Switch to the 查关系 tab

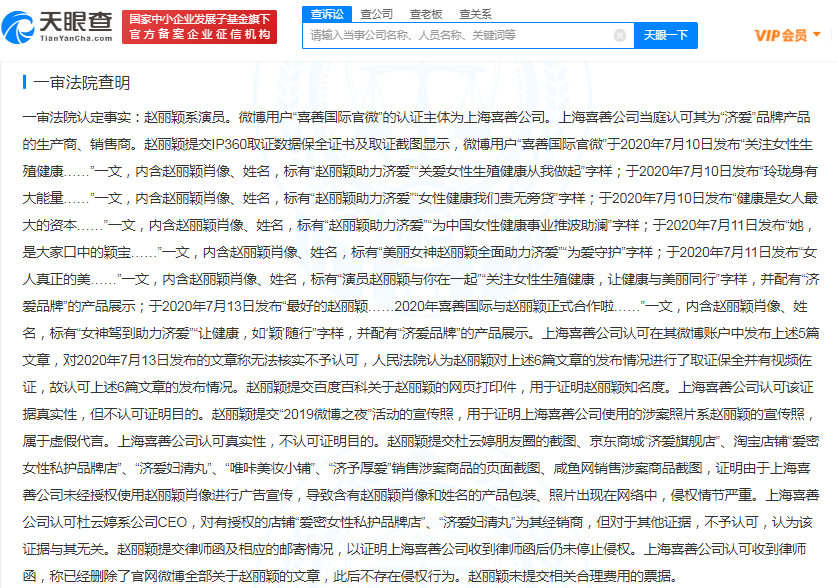coord(475,14)
